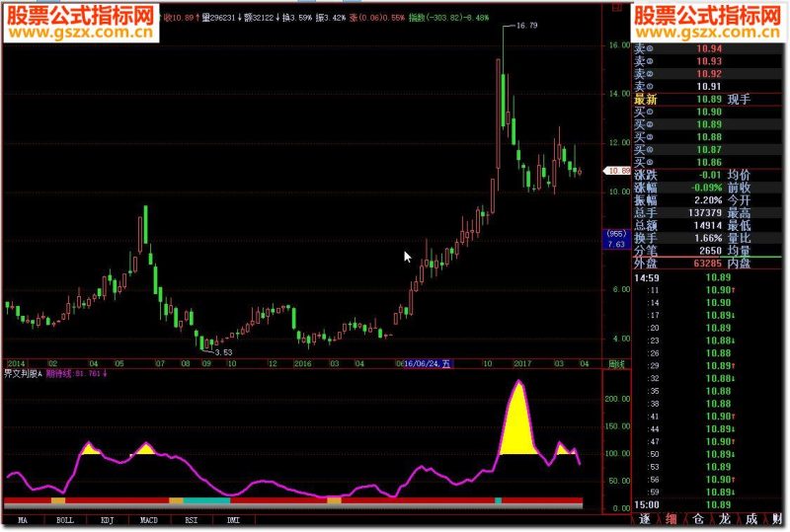Click the blue (955) 7.63 crosshair value box

616,239
